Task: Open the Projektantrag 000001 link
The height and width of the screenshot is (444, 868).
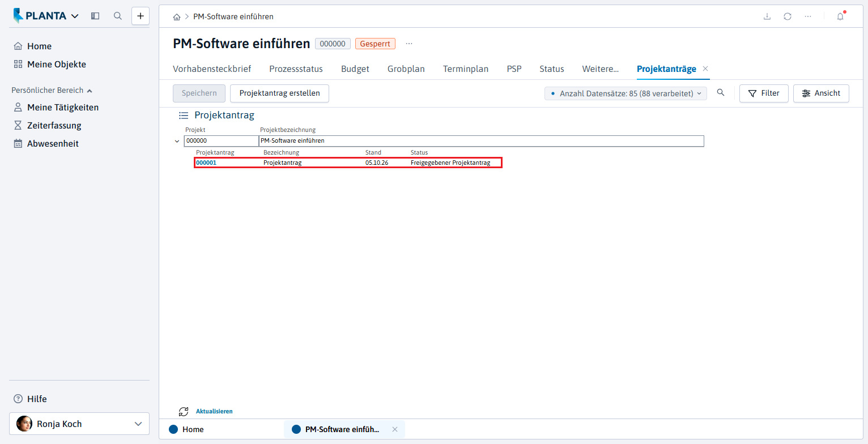Action: coord(206,163)
